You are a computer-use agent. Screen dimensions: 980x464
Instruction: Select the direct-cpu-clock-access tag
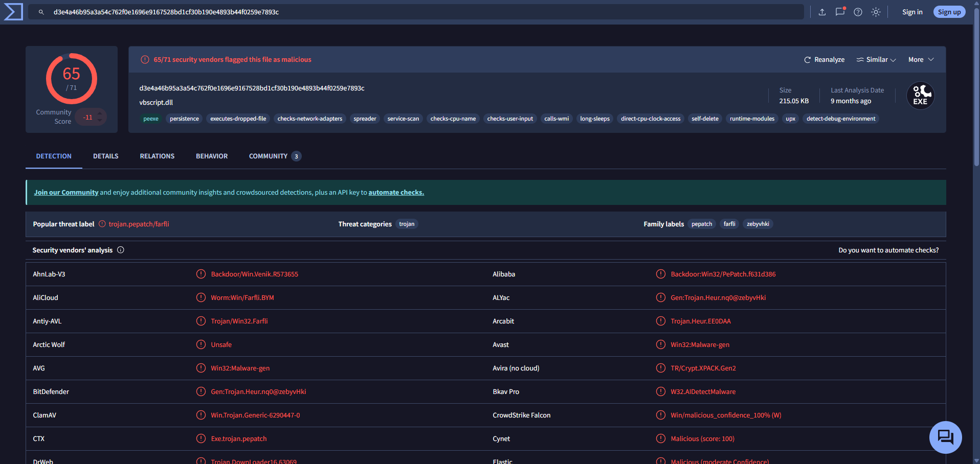pos(651,119)
